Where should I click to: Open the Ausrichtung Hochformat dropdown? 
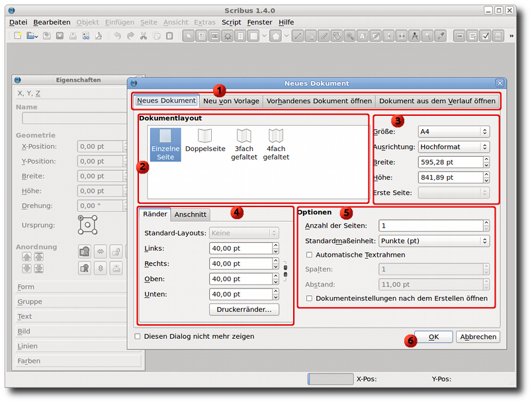(454, 147)
